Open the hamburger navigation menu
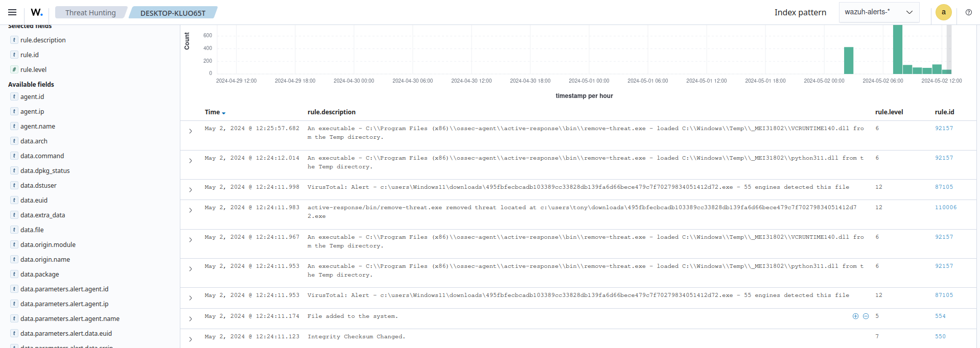This screenshot has height=348, width=980. [12, 12]
